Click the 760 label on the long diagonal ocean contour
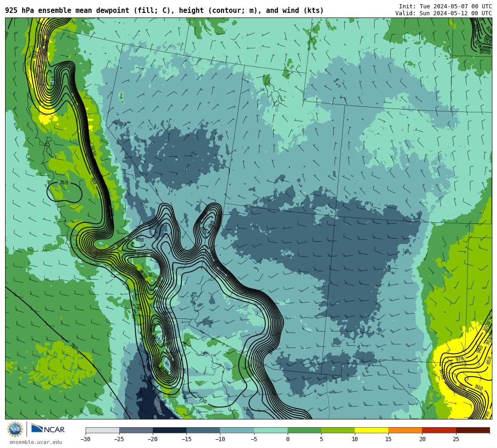Viewport: 497px width, 448px height. 74,347
